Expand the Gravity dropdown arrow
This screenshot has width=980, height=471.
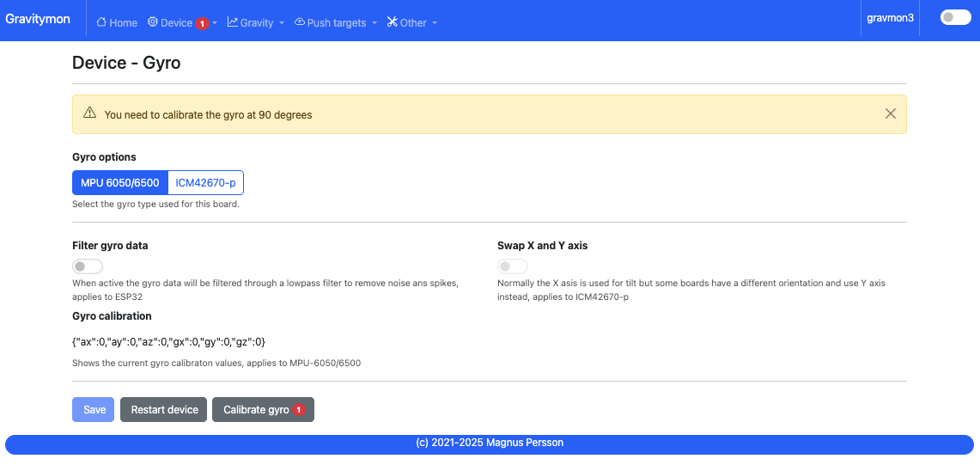(282, 23)
